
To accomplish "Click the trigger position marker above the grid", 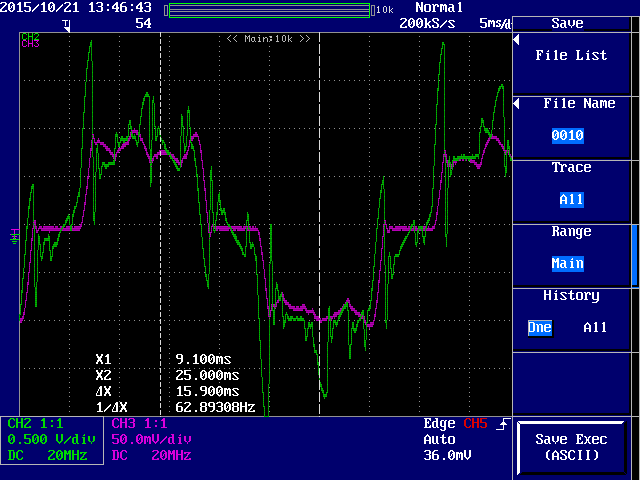I will [x=67, y=23].
